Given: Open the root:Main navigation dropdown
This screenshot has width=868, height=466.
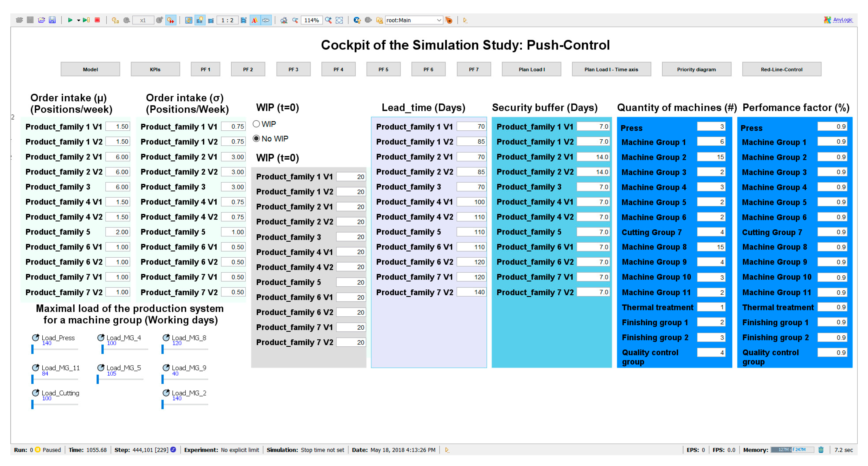Looking at the screenshot, I should point(414,20).
